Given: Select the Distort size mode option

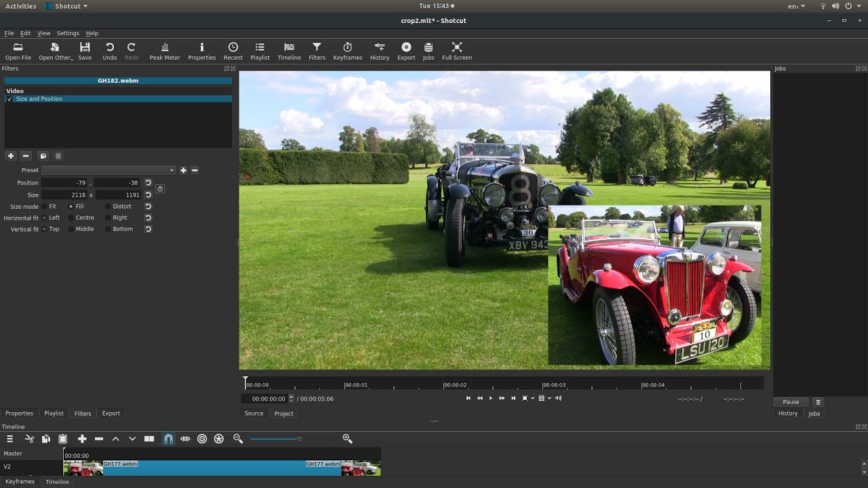Looking at the screenshot, I should (108, 207).
